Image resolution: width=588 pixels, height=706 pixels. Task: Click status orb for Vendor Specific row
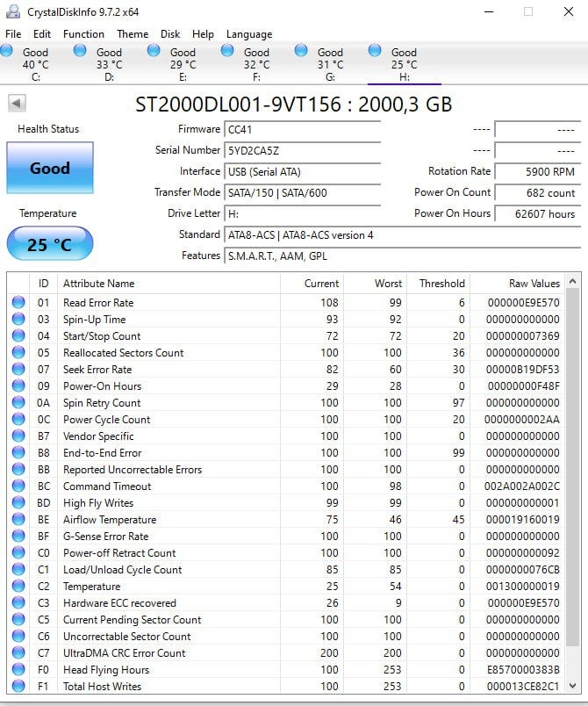[18, 436]
